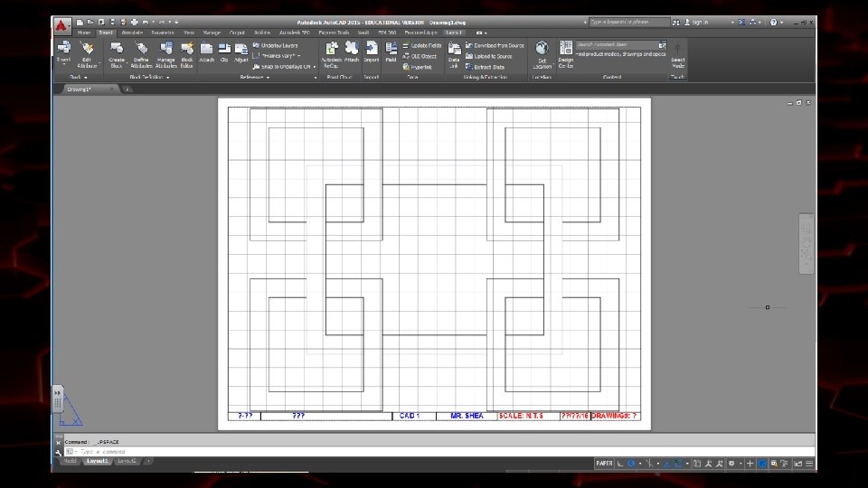Click the Autodesk Exchange Apps icon
868x488 pixels.
click(x=741, y=22)
